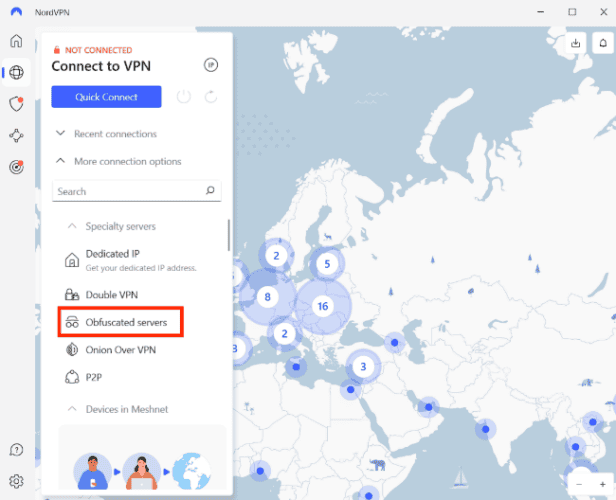Collapse Devices in Meshnet section
616x500 pixels.
click(118, 409)
